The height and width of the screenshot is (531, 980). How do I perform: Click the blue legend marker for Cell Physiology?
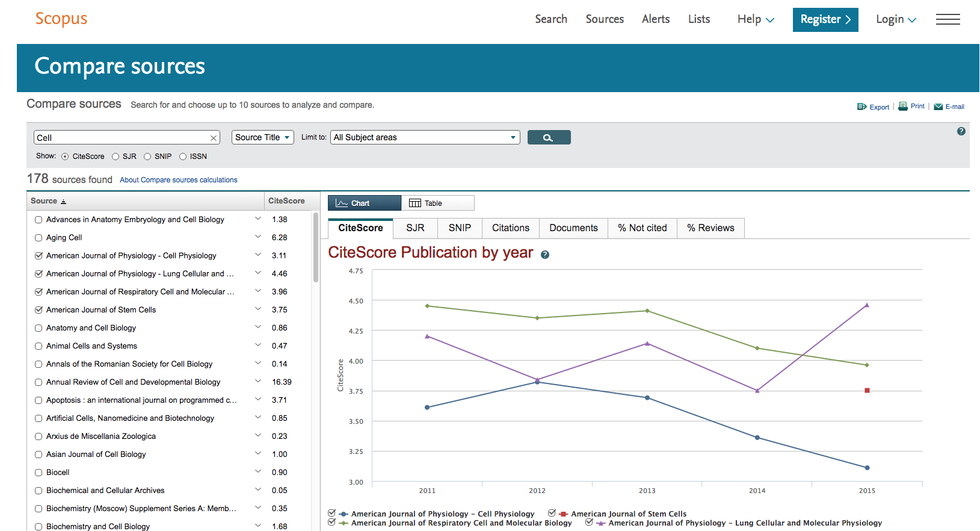coord(344,514)
